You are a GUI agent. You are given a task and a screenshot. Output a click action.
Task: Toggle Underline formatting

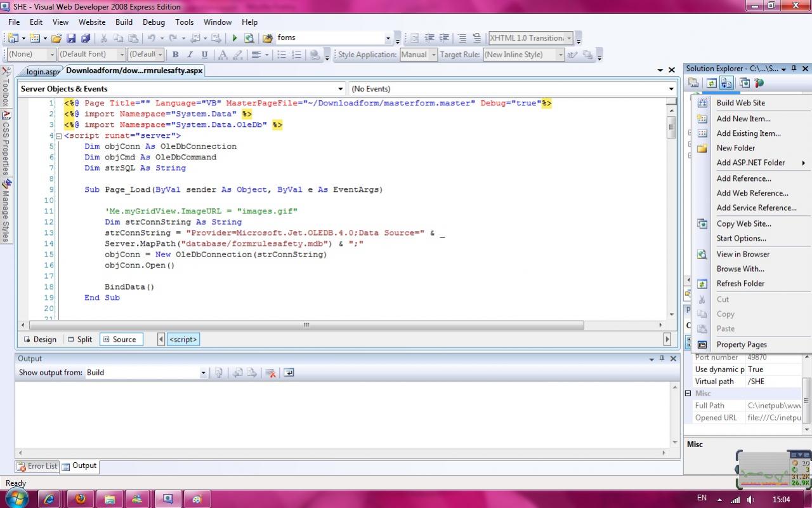204,55
